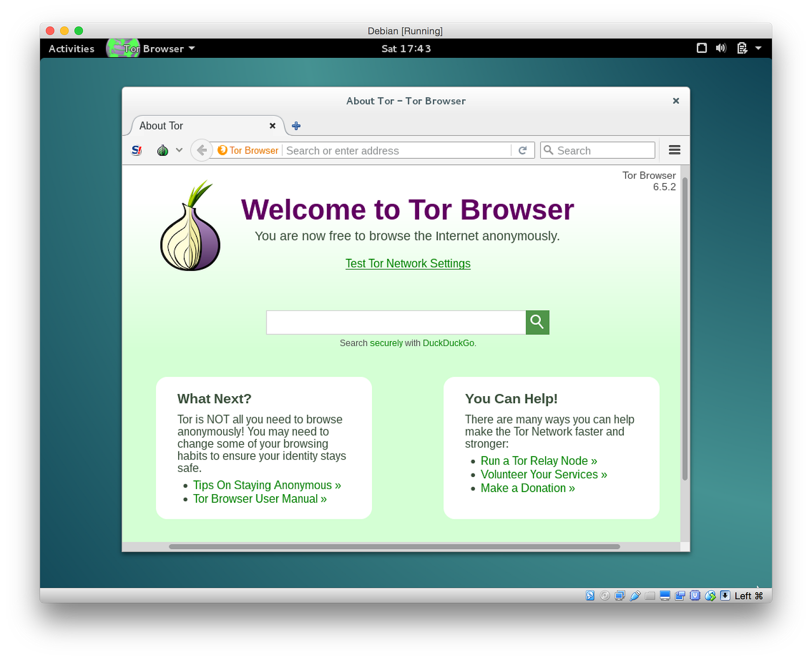812x660 pixels.
Task: Click the Make a Donation link
Action: (x=528, y=488)
